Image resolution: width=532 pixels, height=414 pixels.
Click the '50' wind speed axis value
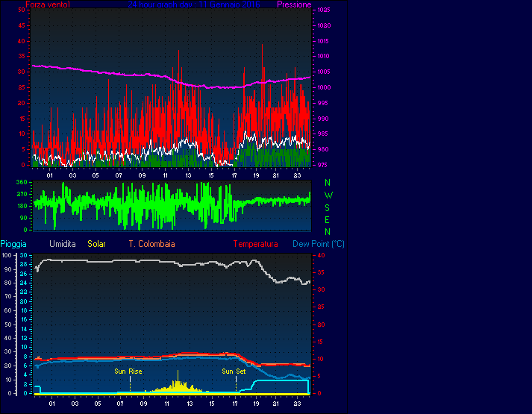(x=22, y=10)
